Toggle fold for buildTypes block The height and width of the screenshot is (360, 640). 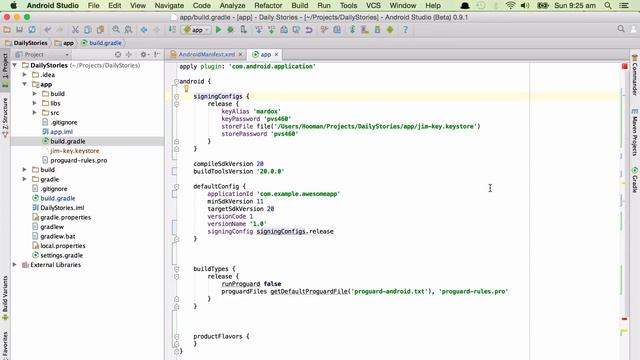tap(176, 269)
